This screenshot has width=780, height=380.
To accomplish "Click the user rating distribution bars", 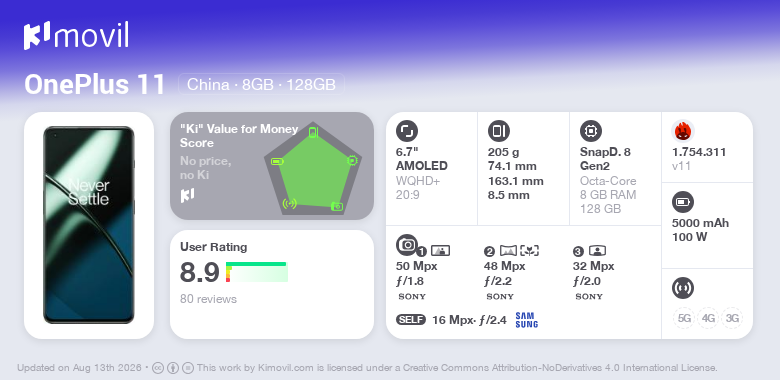I will click(x=257, y=272).
